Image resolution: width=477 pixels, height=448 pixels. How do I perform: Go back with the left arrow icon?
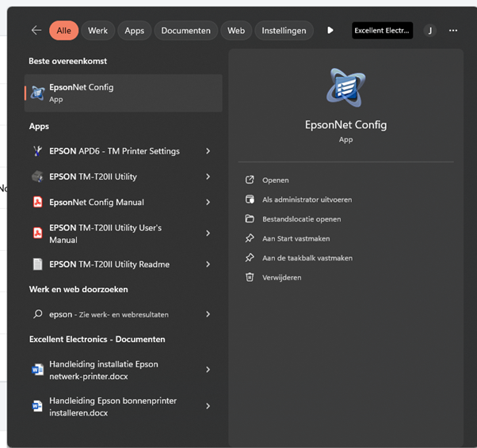coord(36,30)
